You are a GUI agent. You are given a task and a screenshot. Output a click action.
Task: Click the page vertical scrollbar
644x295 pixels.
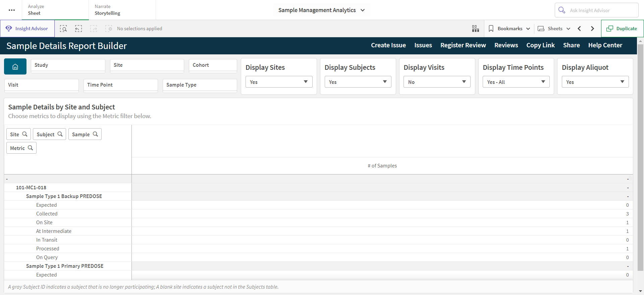pos(640,158)
